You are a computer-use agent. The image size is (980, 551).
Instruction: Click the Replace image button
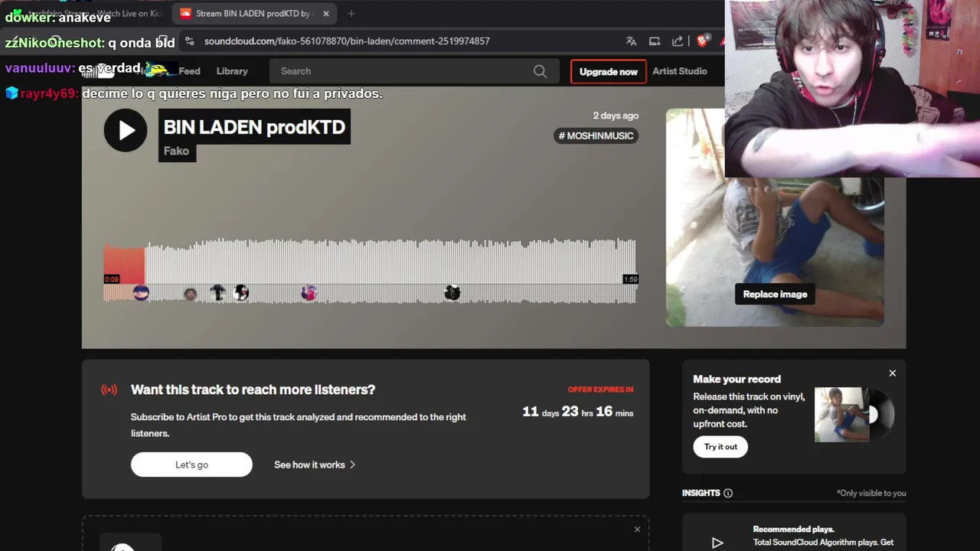click(775, 294)
